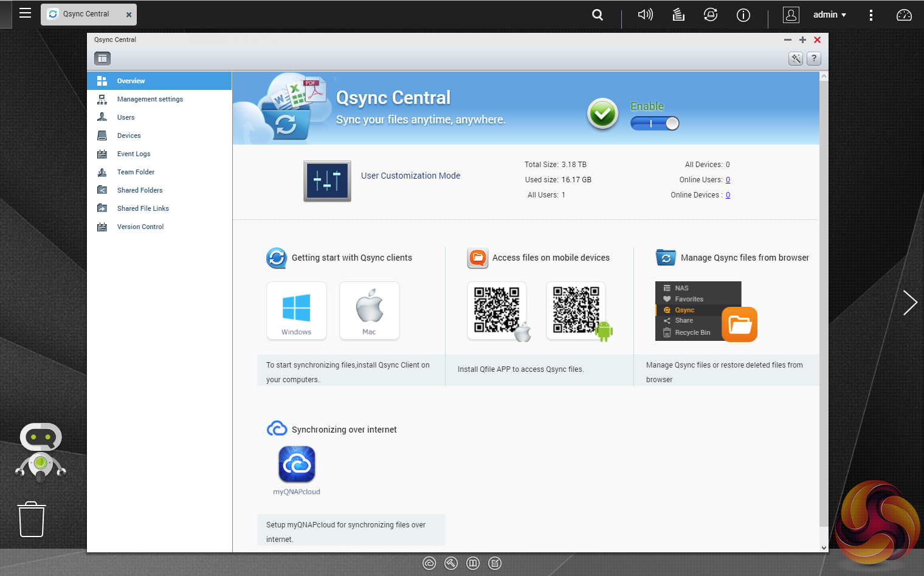The height and width of the screenshot is (576, 924).
Task: Select Overview in the sidebar
Action: coord(159,81)
